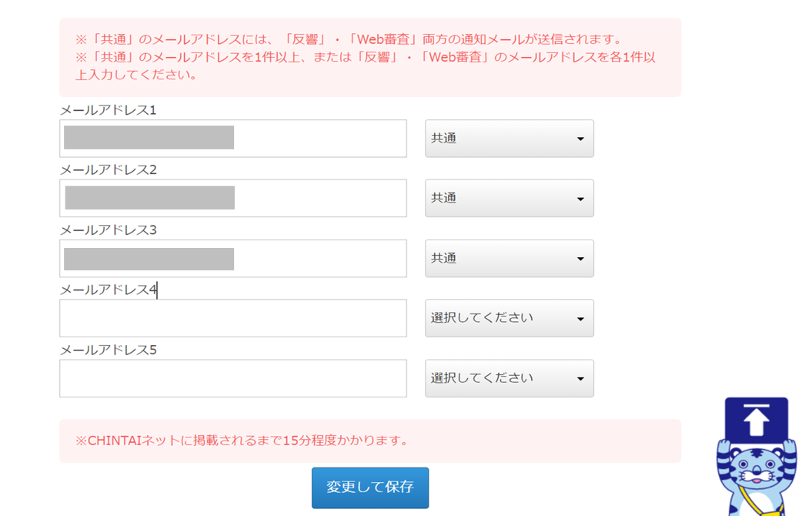Expand メールアドレス5 選択してください dropdown
The height and width of the screenshot is (516, 812).
[509, 378]
